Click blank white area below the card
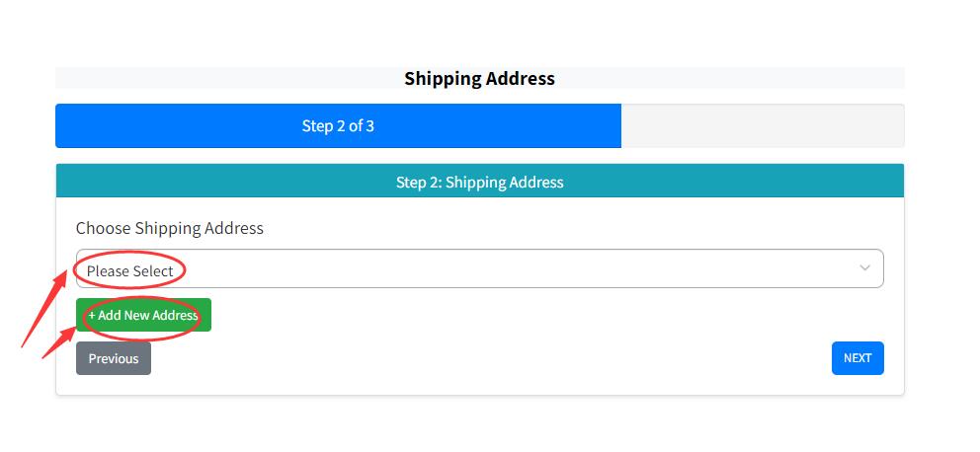The image size is (980, 452). (x=479, y=424)
